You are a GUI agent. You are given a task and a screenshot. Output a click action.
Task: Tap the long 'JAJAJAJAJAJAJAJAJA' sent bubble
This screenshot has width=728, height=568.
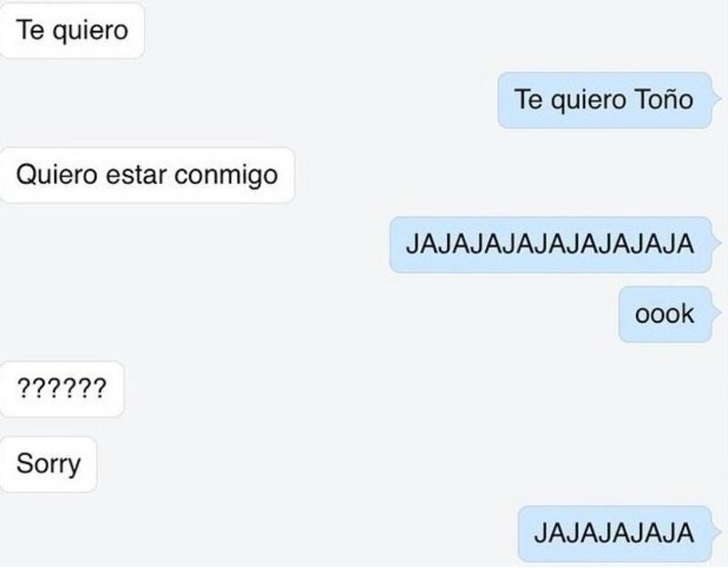[551, 245]
